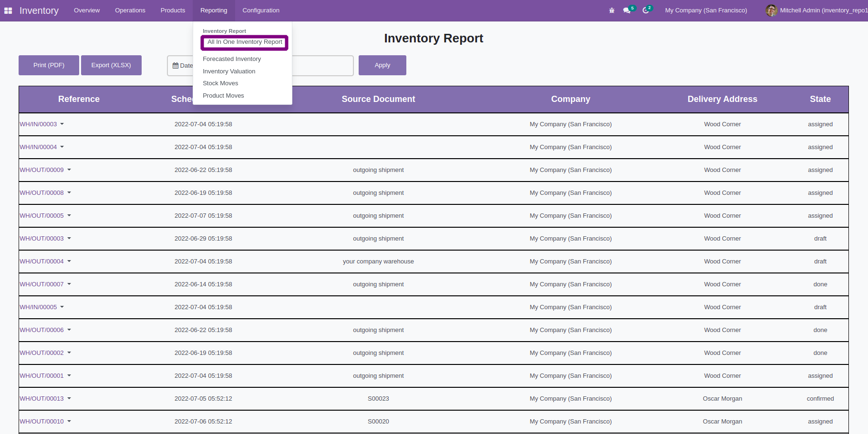Choose Forecasted Inventory menu entry
Image resolution: width=868 pixels, height=434 pixels.
pyautogui.click(x=232, y=59)
